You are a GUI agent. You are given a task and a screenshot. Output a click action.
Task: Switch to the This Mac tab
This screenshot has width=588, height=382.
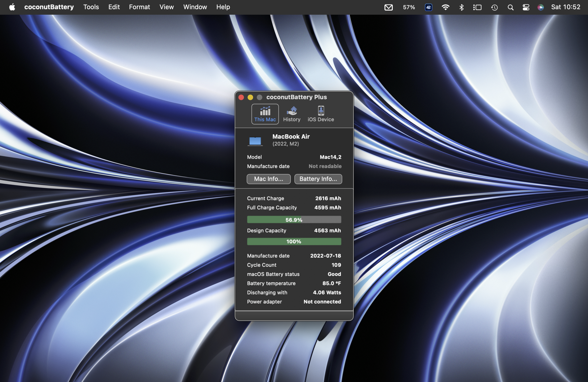click(265, 114)
